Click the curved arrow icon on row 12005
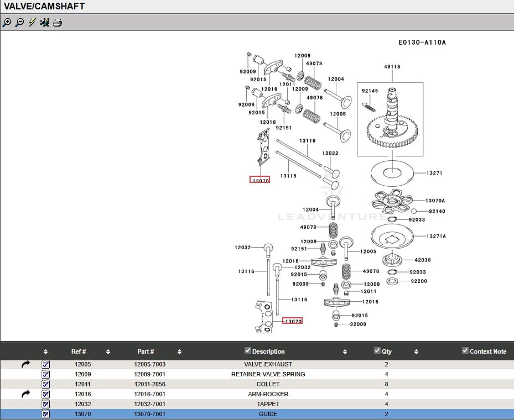The width and height of the screenshot is (514, 420). click(x=25, y=364)
